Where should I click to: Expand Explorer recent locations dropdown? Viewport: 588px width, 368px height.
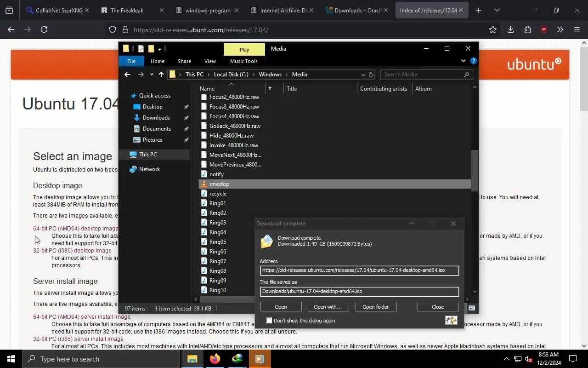pyautogui.click(x=152, y=75)
